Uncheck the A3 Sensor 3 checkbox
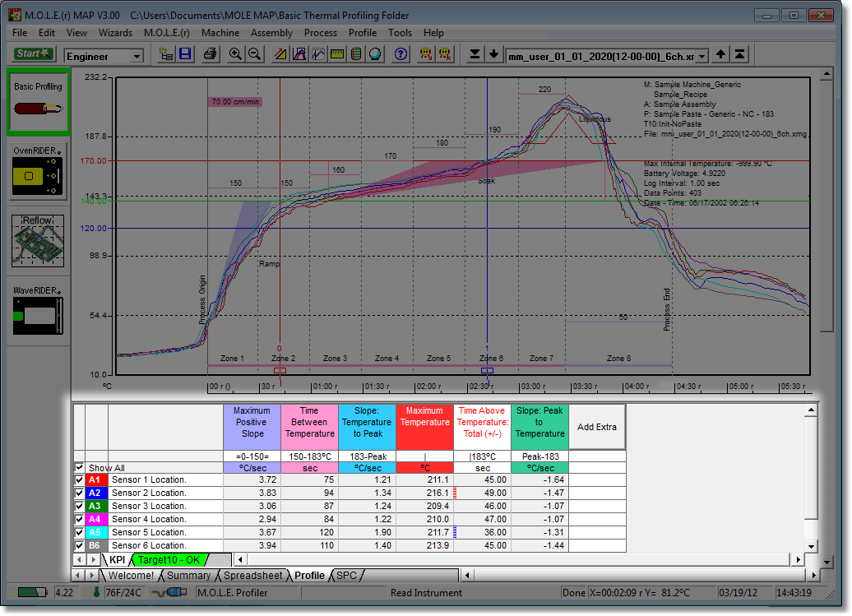 (79, 506)
